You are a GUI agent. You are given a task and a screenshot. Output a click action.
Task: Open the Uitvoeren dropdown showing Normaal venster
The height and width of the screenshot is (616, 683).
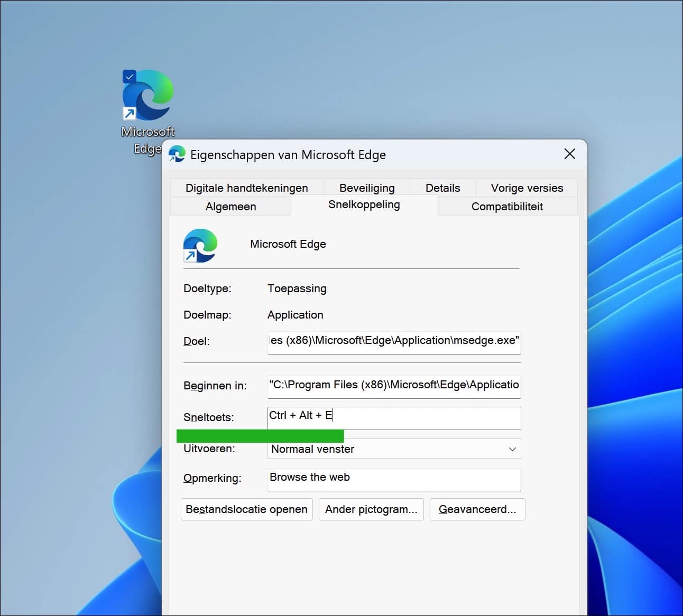(x=511, y=449)
